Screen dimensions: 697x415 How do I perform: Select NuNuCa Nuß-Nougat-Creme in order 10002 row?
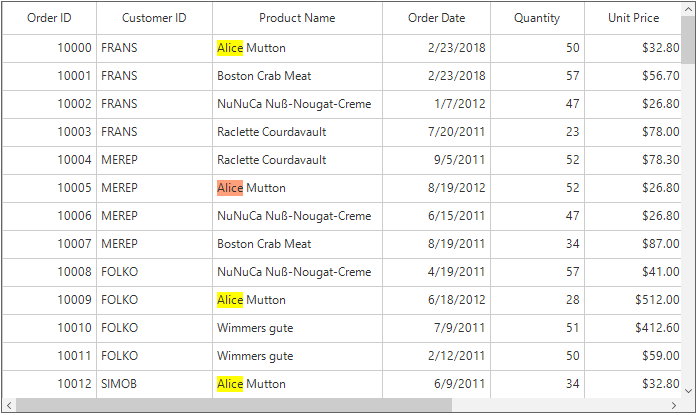[297, 104]
